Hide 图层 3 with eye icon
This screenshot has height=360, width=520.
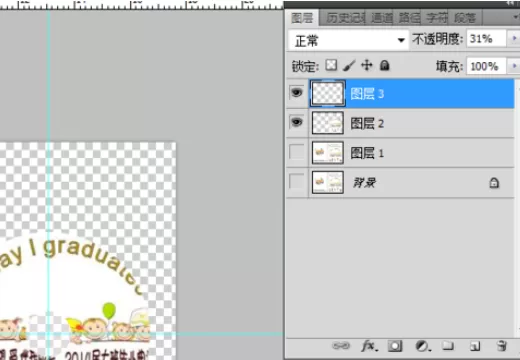coord(297,93)
